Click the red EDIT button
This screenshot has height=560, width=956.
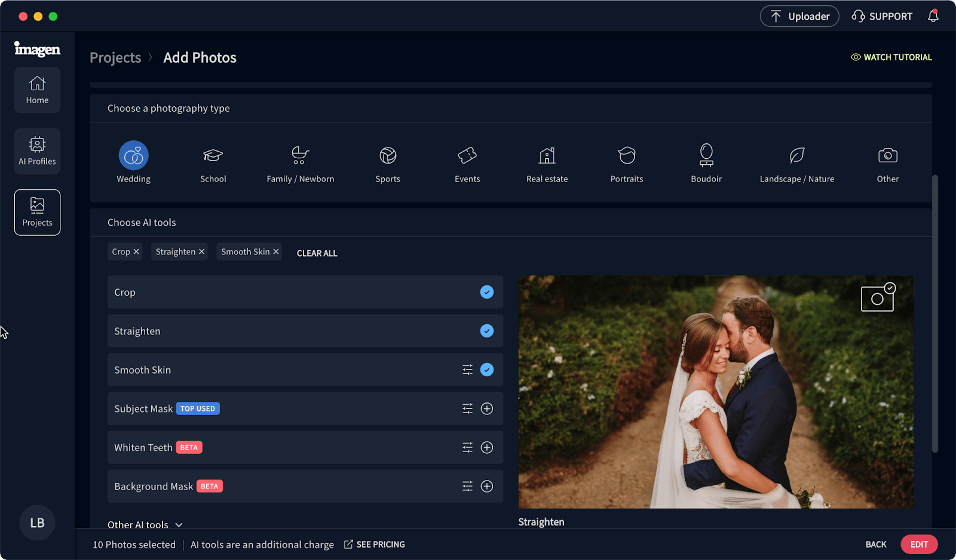(x=918, y=544)
